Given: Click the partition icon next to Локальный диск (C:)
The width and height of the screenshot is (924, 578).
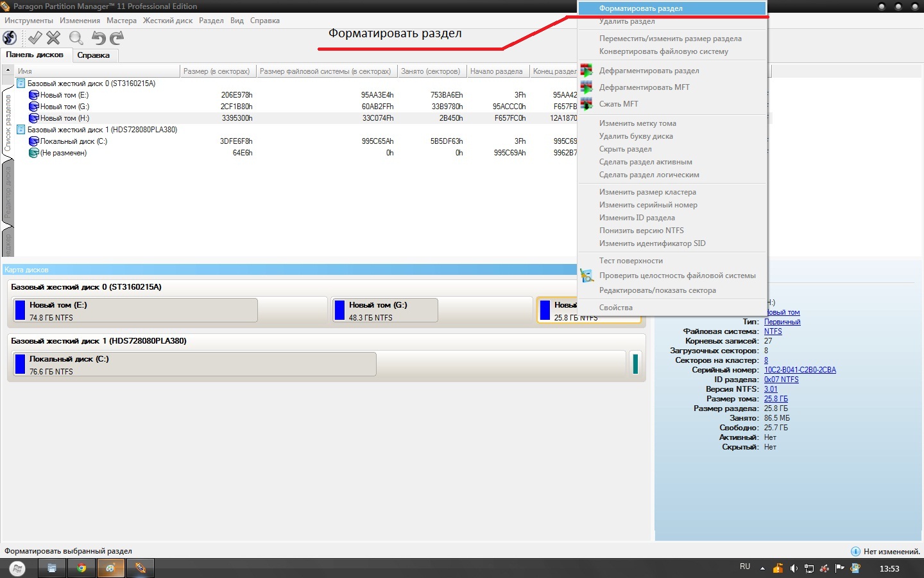Looking at the screenshot, I should pyautogui.click(x=34, y=141).
